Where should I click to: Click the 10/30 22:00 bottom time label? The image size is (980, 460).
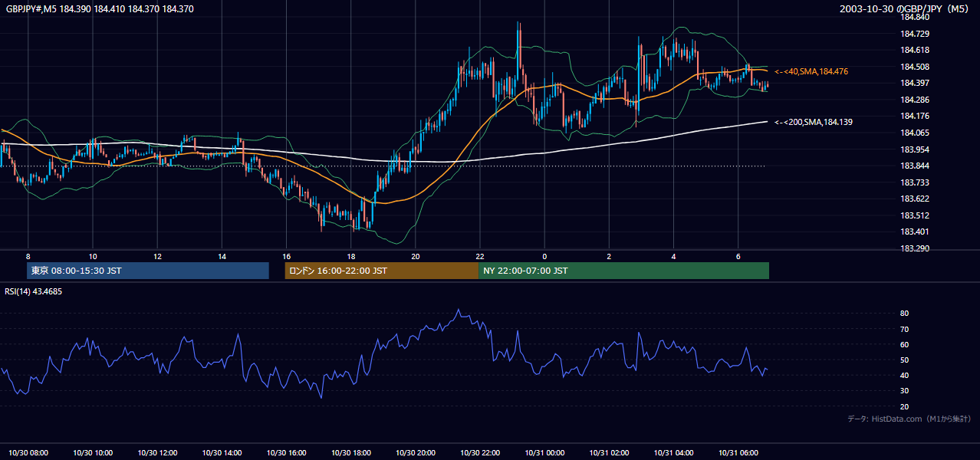click(x=480, y=452)
